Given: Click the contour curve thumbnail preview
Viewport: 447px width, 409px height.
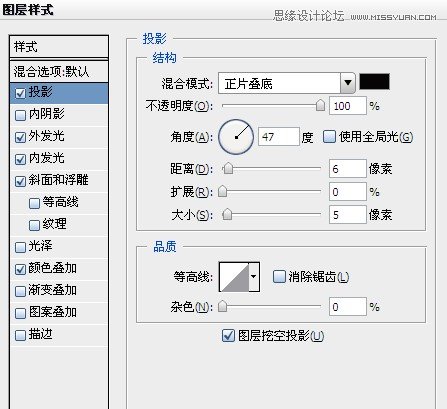Looking at the screenshot, I should [x=234, y=277].
